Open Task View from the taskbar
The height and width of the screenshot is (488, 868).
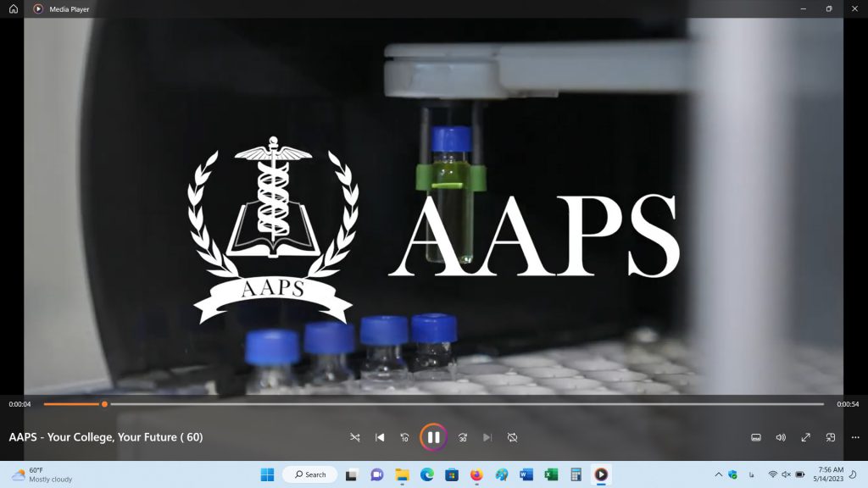point(352,474)
